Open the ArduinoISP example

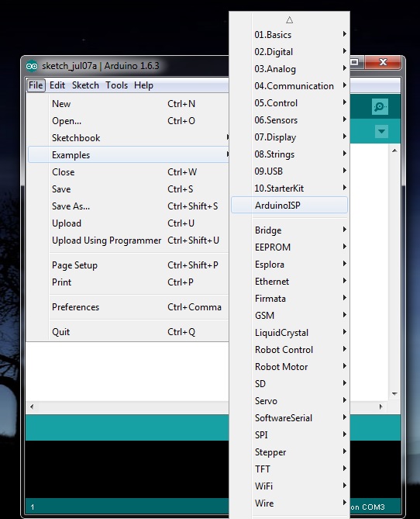point(289,206)
